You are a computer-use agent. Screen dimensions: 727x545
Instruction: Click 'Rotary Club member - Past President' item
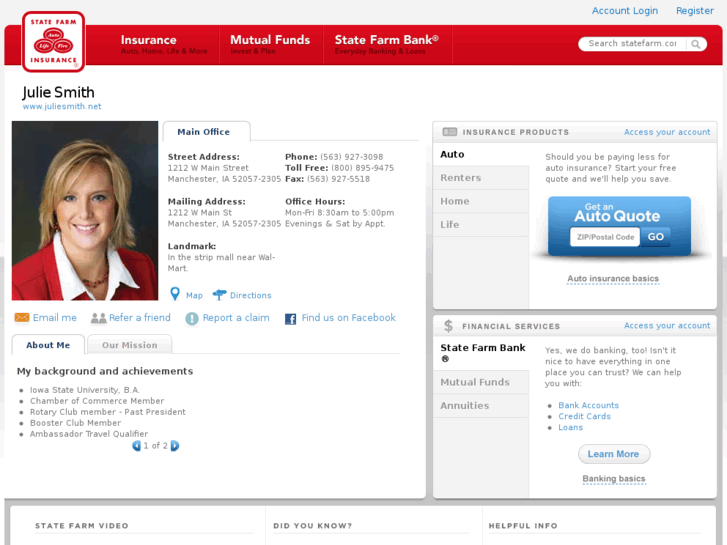pos(108,412)
